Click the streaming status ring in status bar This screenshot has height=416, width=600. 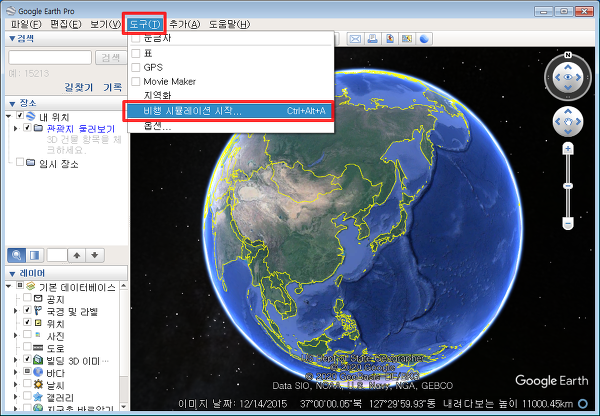(583, 404)
